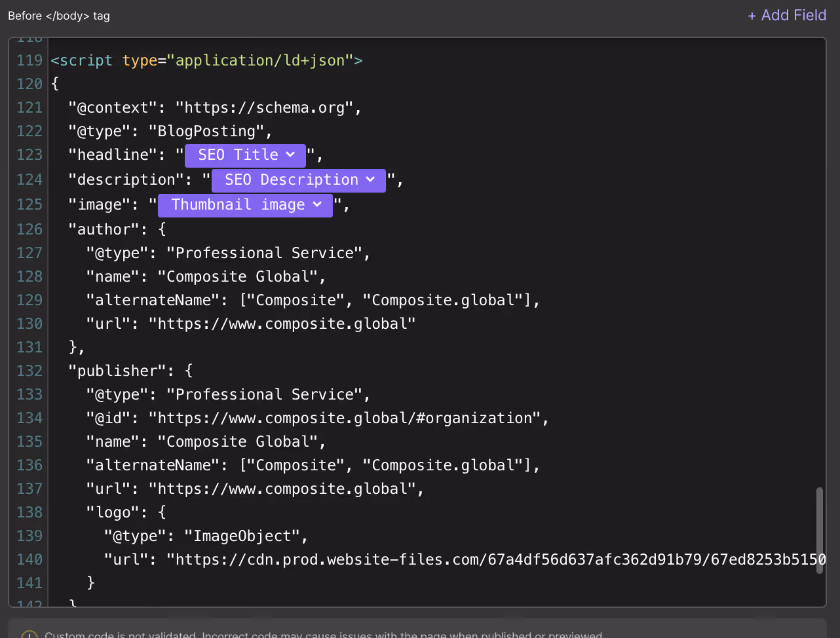This screenshot has height=638, width=840.
Task: Open the Thumbnail image field dropdown
Action: point(246,205)
